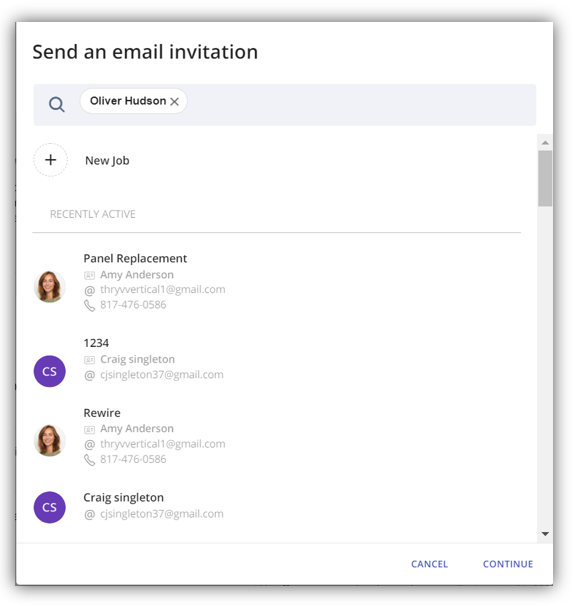Viewport: 582px width, 606px height.
Task: Click the search magnifier icon
Action: coord(56,104)
